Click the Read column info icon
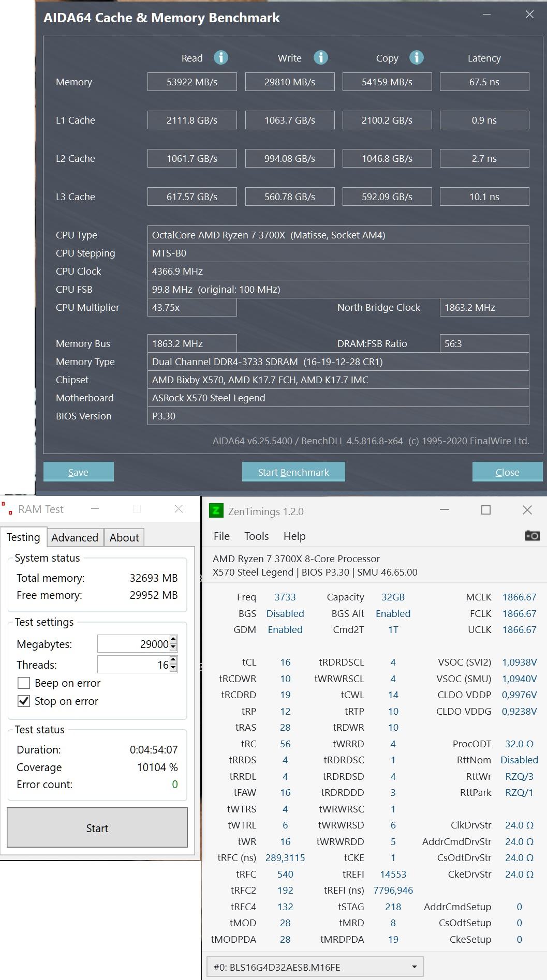 (x=221, y=57)
